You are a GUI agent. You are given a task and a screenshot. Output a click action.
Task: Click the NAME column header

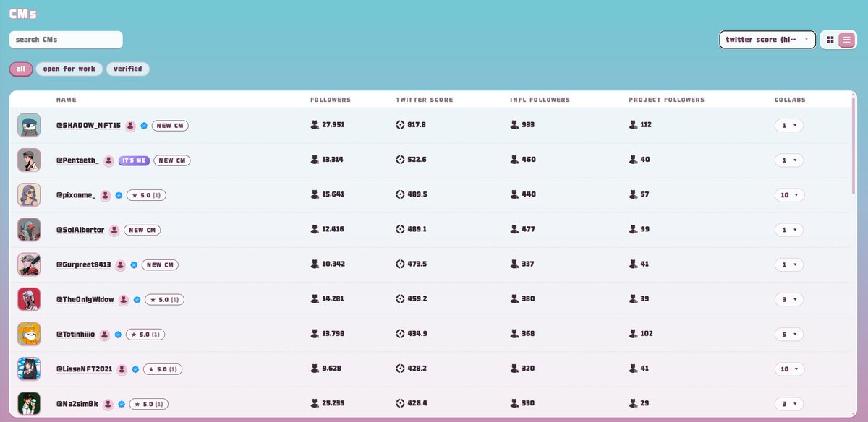(x=67, y=100)
